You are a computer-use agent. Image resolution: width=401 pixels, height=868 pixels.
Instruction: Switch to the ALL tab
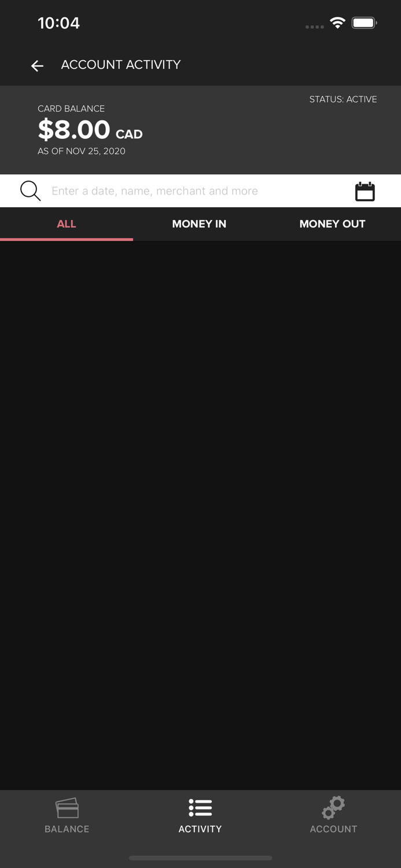coord(67,224)
